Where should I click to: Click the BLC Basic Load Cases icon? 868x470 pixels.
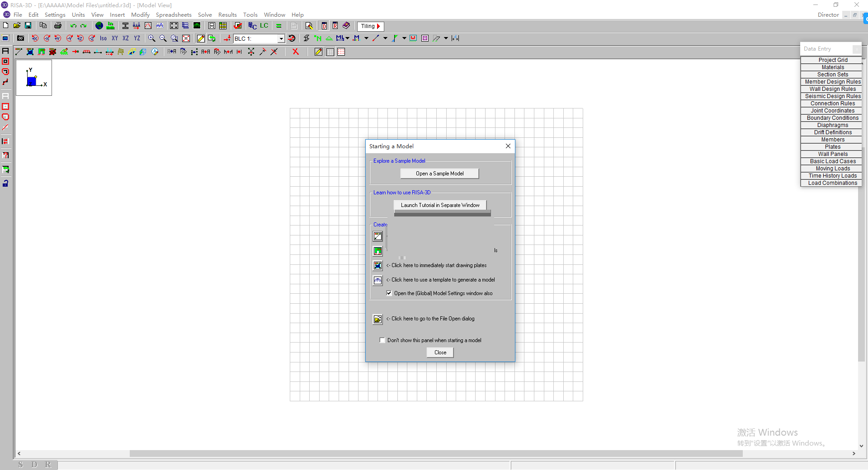[x=253, y=26]
